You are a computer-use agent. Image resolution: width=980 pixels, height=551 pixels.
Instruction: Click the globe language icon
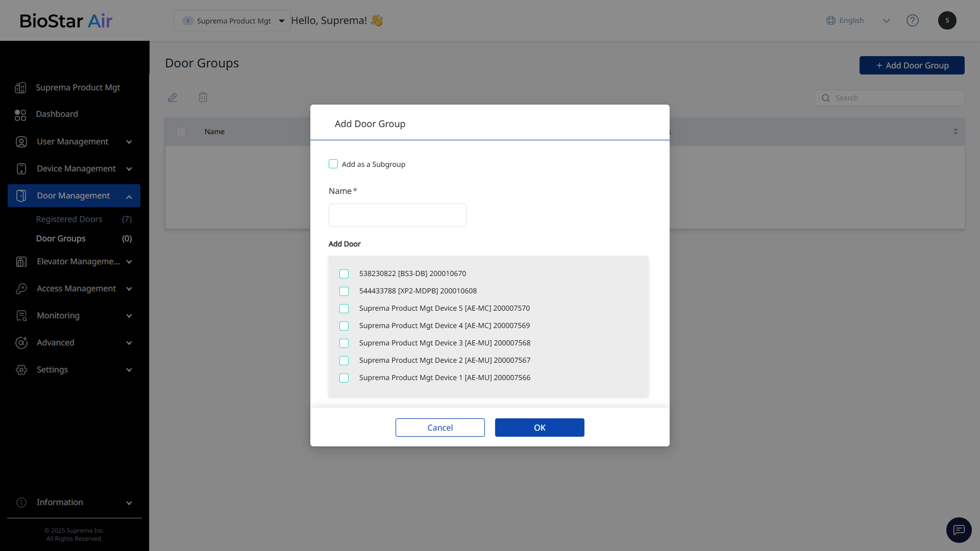(831, 20)
